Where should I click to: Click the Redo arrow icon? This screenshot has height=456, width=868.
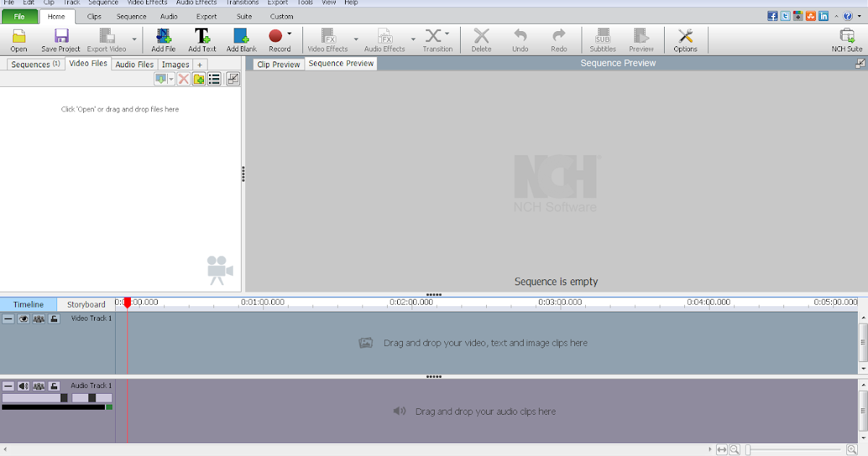point(558,35)
